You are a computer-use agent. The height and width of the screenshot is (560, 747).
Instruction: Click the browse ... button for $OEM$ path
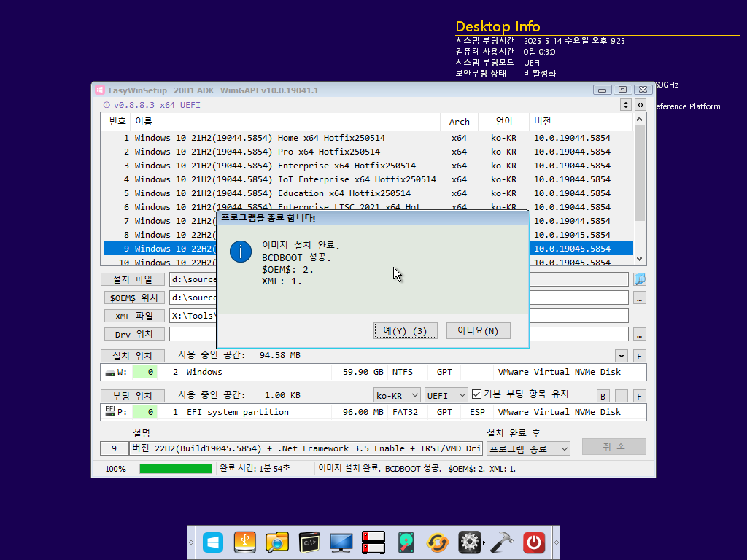coord(639,297)
